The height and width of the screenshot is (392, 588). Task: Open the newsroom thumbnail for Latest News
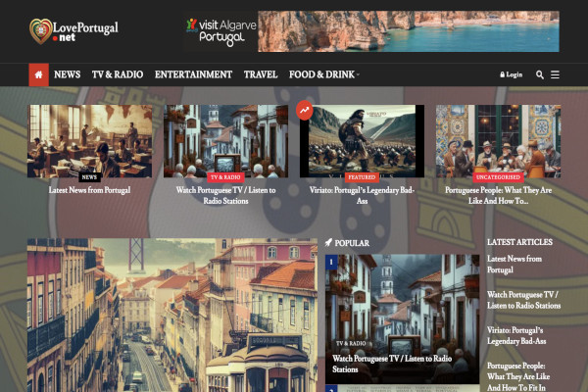click(x=89, y=140)
